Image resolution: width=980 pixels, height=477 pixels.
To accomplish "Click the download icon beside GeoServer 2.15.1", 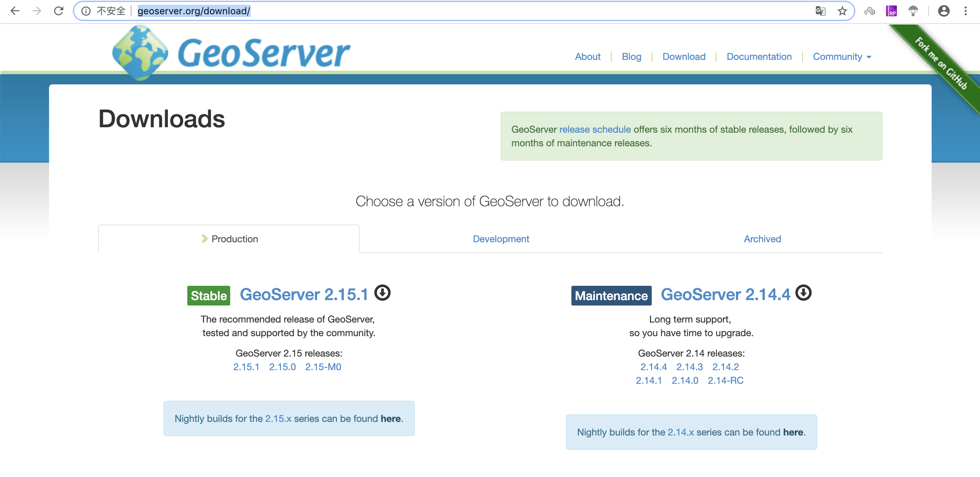I will (383, 293).
